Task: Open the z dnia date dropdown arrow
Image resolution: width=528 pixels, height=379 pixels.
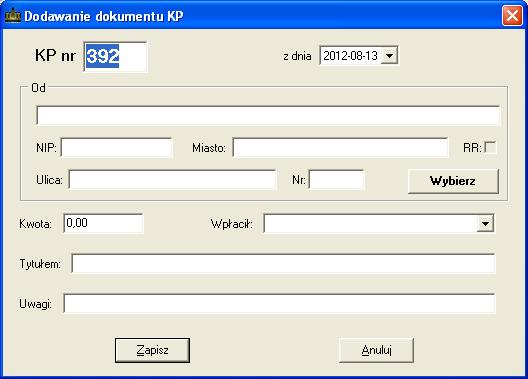Action: pyautogui.click(x=389, y=56)
